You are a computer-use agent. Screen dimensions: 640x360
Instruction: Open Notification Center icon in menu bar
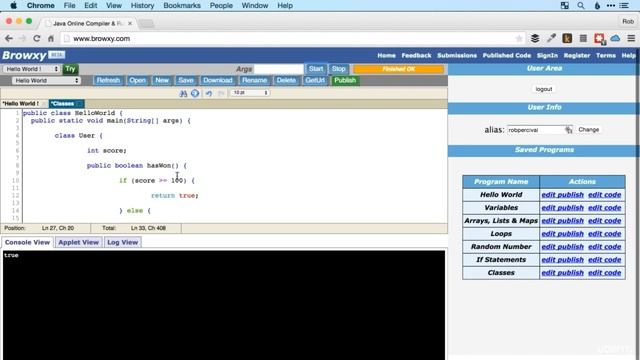tap(624, 5)
